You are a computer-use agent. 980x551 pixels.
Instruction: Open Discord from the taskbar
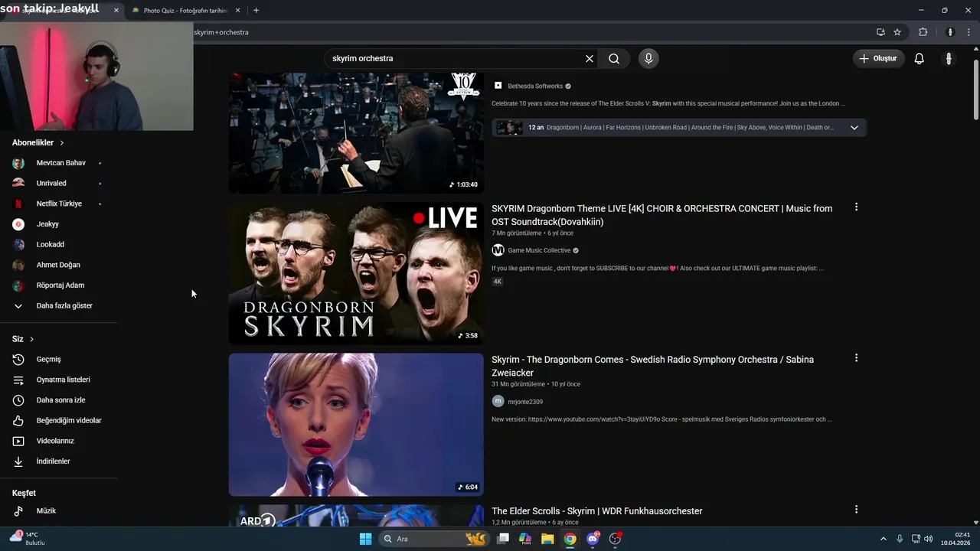tap(593, 539)
